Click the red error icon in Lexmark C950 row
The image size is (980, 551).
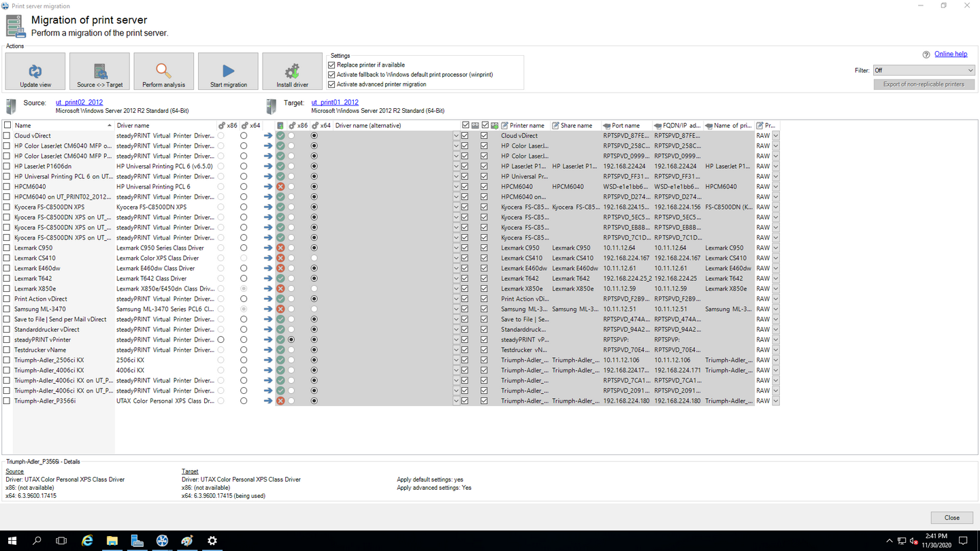coord(280,248)
